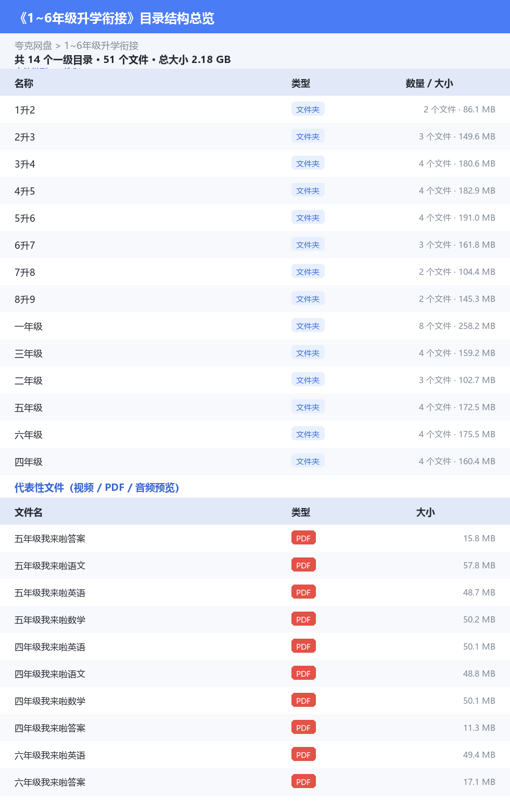The height and width of the screenshot is (812, 510).
Task: Open the 3升4 folder row
Action: 255,163
